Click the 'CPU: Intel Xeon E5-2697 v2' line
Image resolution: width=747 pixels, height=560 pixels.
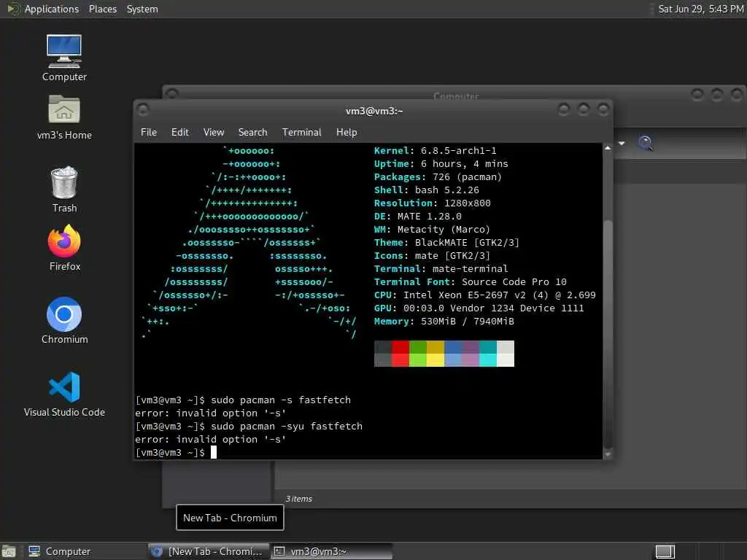pos(485,295)
